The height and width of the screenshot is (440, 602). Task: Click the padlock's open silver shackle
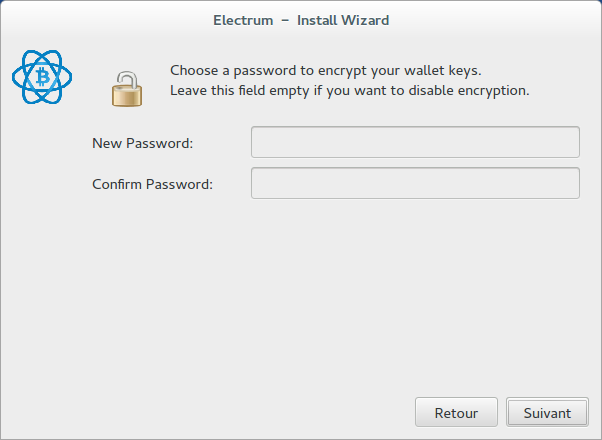pyautogui.click(x=126, y=77)
